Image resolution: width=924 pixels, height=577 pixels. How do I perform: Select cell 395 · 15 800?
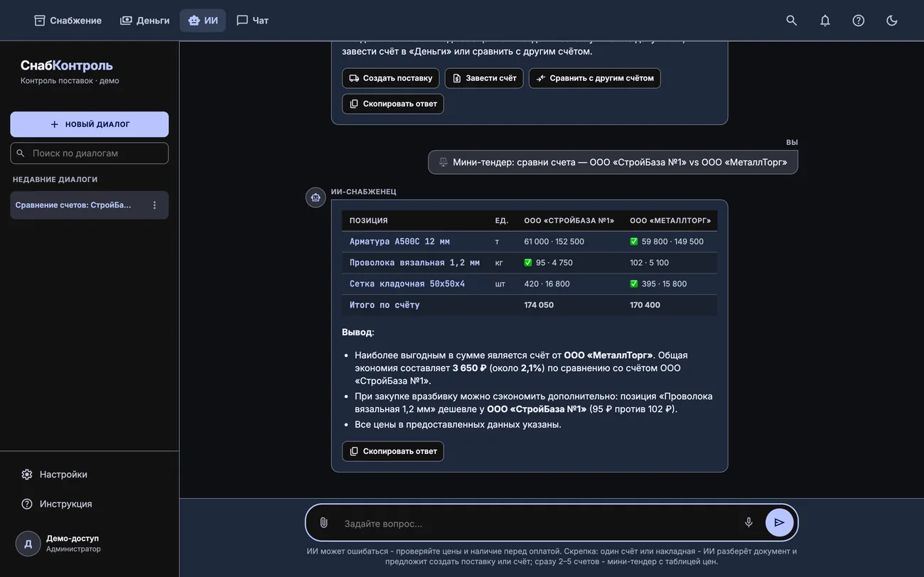click(x=658, y=284)
